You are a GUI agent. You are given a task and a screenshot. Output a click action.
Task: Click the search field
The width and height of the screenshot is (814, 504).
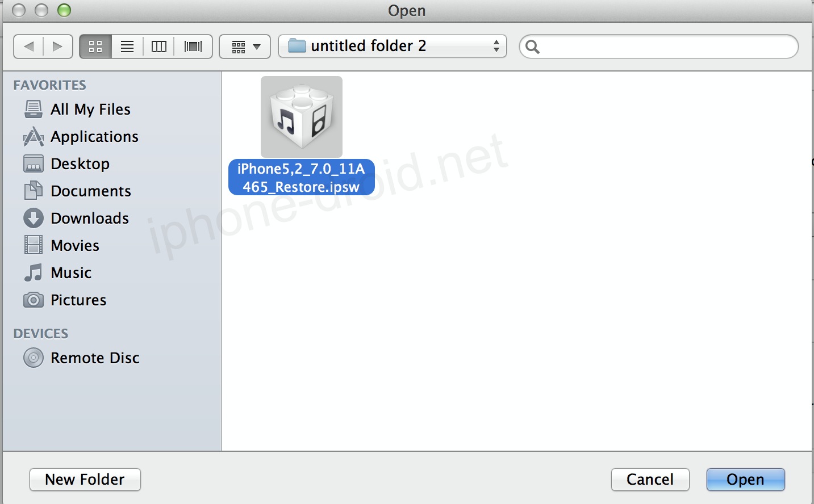tap(659, 47)
